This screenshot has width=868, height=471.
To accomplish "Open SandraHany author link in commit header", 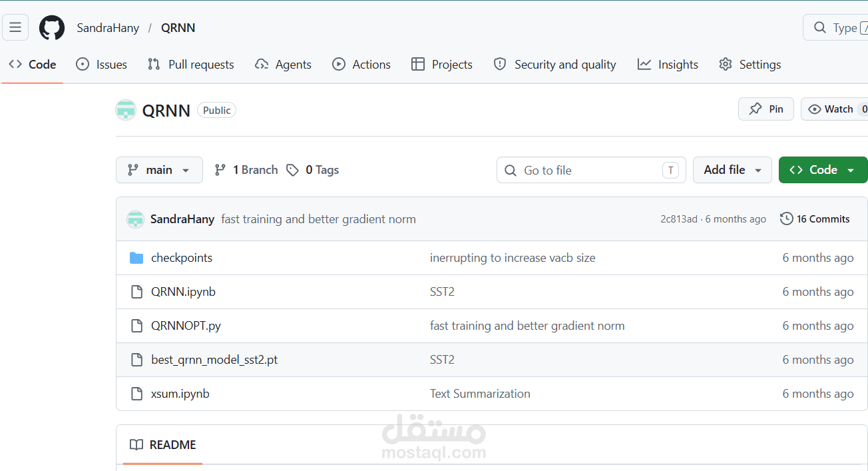I will click(182, 219).
